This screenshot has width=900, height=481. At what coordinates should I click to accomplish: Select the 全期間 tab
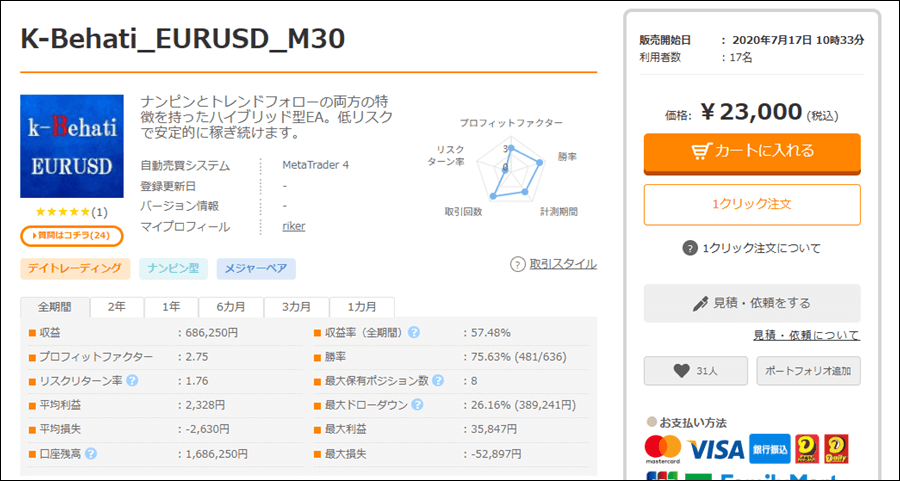pos(55,307)
